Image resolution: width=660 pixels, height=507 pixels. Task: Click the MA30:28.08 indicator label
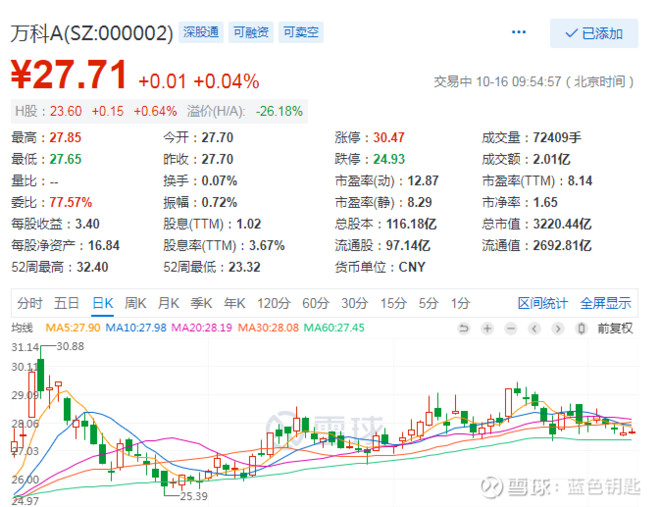click(x=268, y=328)
